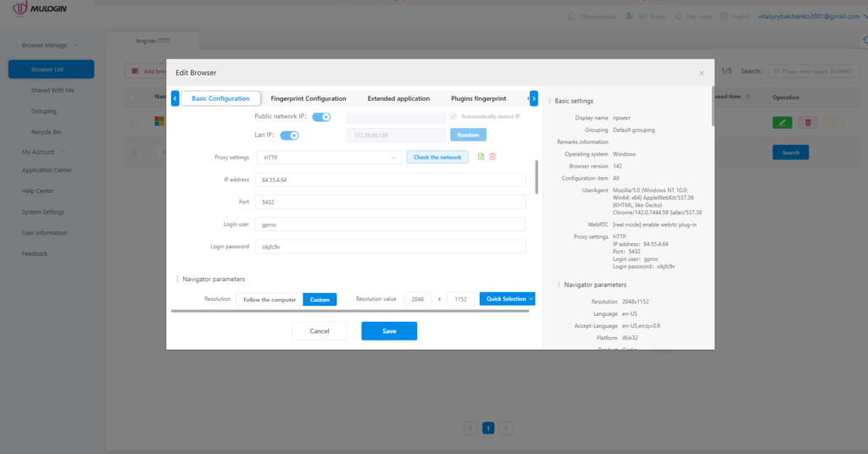Click the green proxy paste icon
Image resolution: width=868 pixels, height=454 pixels.
click(x=481, y=157)
